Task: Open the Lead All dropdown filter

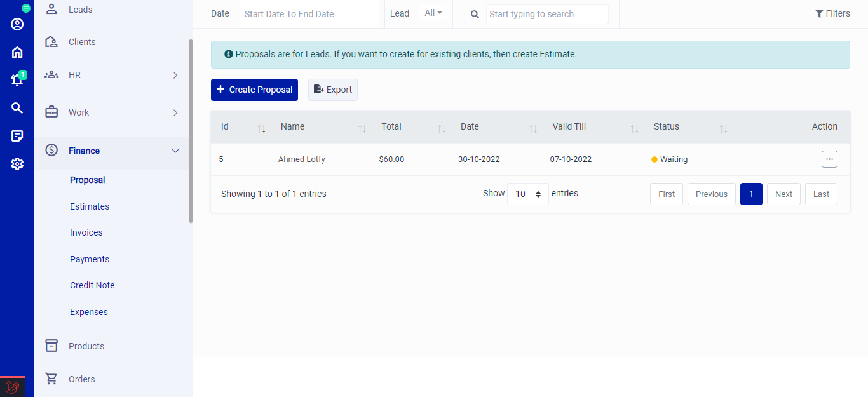Action: tap(433, 13)
